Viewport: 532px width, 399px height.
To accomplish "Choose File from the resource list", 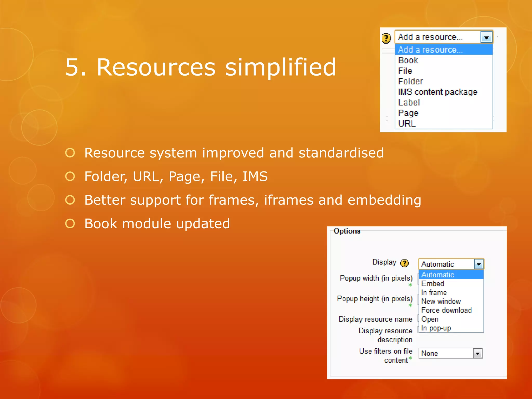I will (x=444, y=71).
